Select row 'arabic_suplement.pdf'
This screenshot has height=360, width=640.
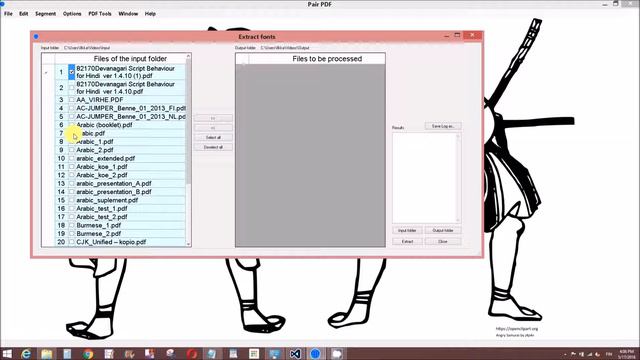(120, 200)
